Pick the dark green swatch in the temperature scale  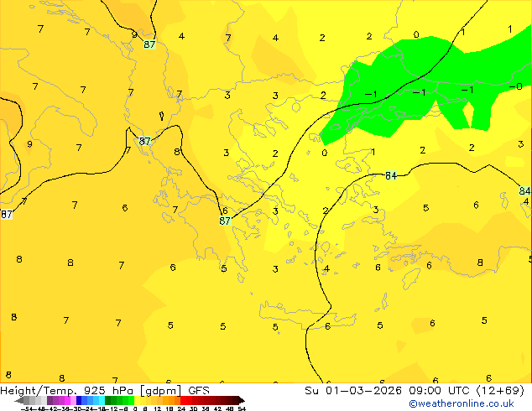(107, 400)
